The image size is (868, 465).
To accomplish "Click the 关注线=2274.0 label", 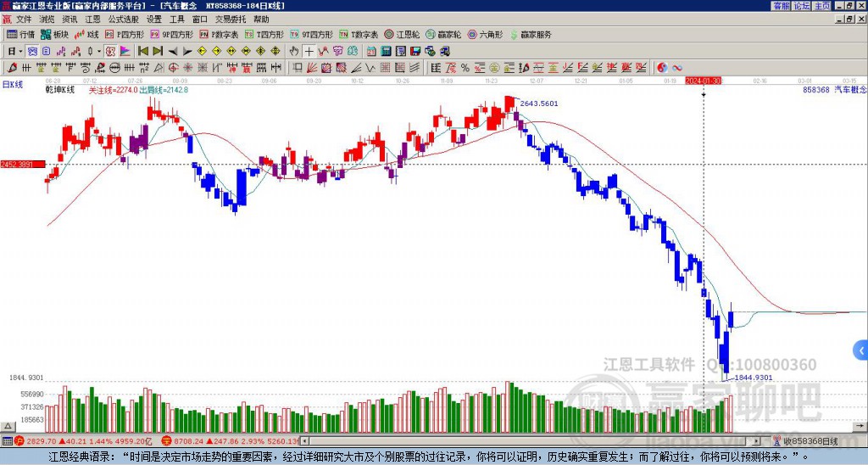I will (x=113, y=90).
